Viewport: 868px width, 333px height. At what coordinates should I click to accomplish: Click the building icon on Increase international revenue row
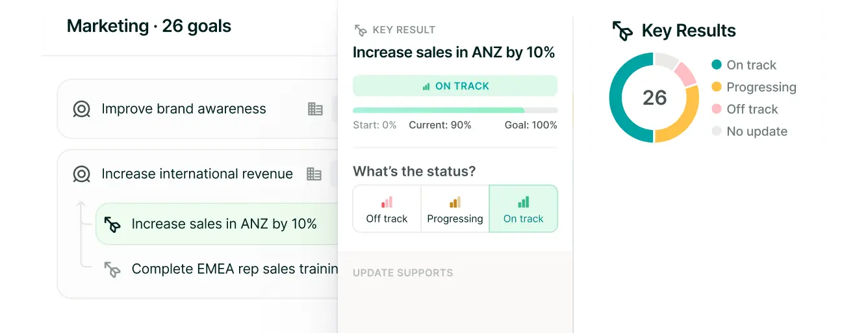(314, 174)
